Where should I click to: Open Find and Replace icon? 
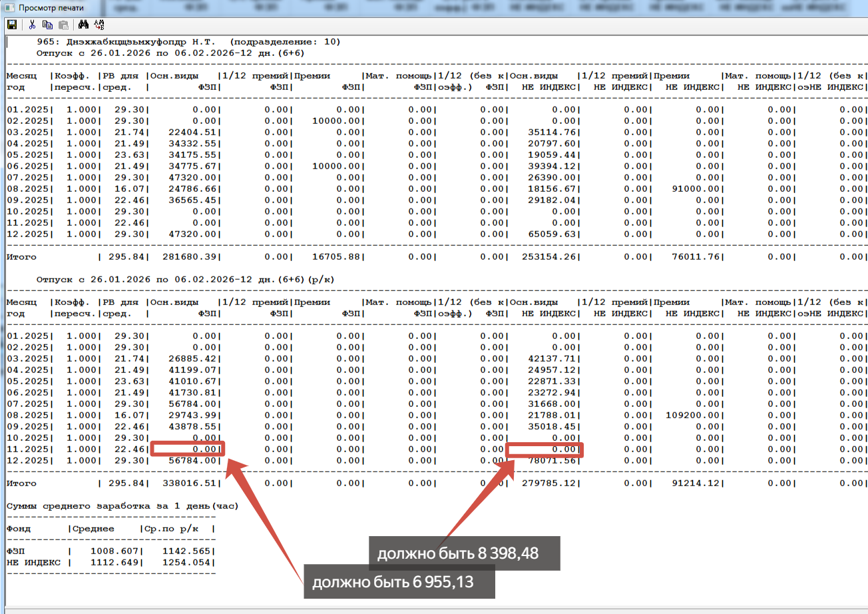tap(99, 25)
